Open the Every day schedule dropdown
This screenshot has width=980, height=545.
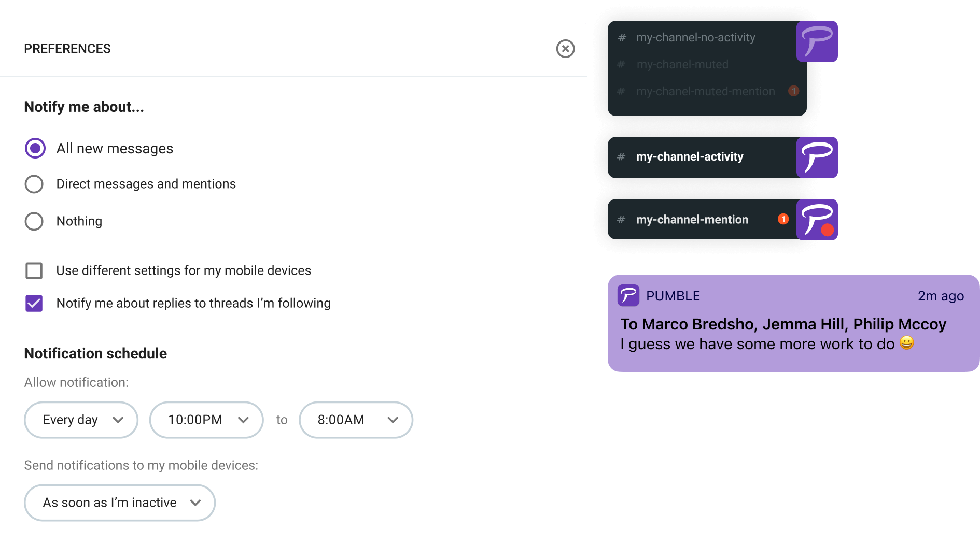(x=81, y=420)
